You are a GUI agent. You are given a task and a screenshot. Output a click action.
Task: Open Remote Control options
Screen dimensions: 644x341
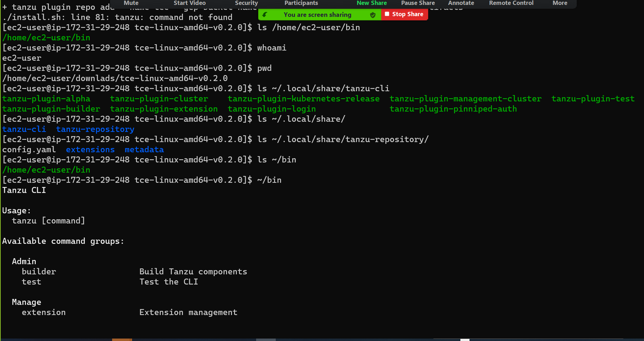(x=511, y=3)
